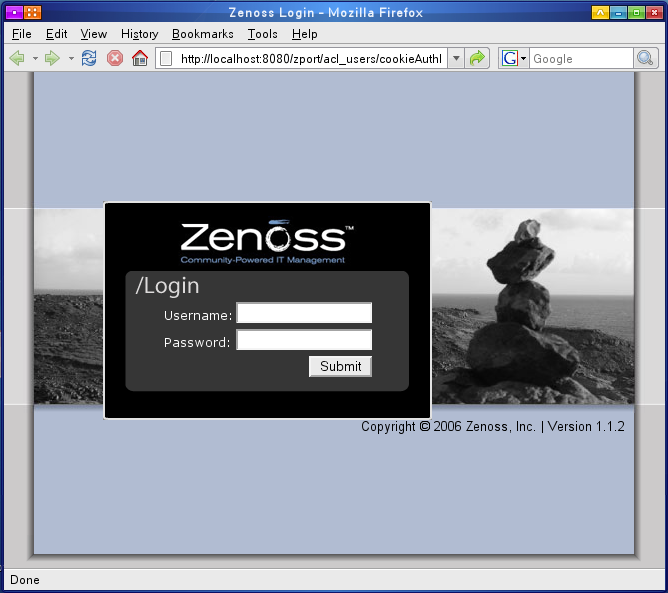Open the Edit menu
Image resolution: width=668 pixels, height=593 pixels.
(x=56, y=34)
